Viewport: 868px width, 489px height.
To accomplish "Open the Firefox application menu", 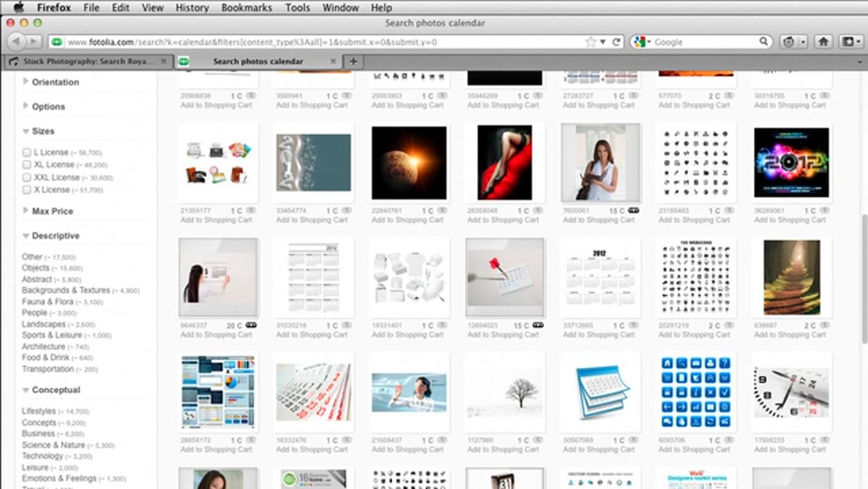I will point(54,7).
